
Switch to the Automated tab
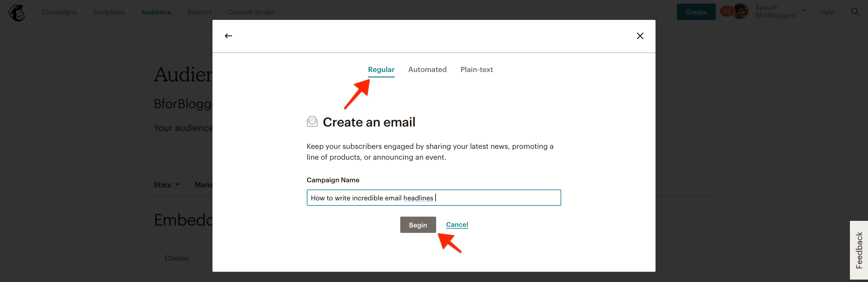[x=427, y=69]
